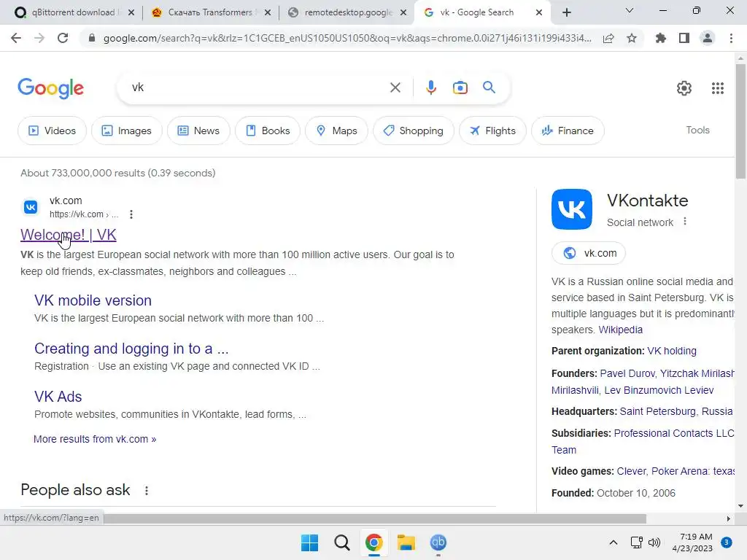This screenshot has width=747, height=560.
Task: Go to the Google logo homepage
Action: pos(50,88)
